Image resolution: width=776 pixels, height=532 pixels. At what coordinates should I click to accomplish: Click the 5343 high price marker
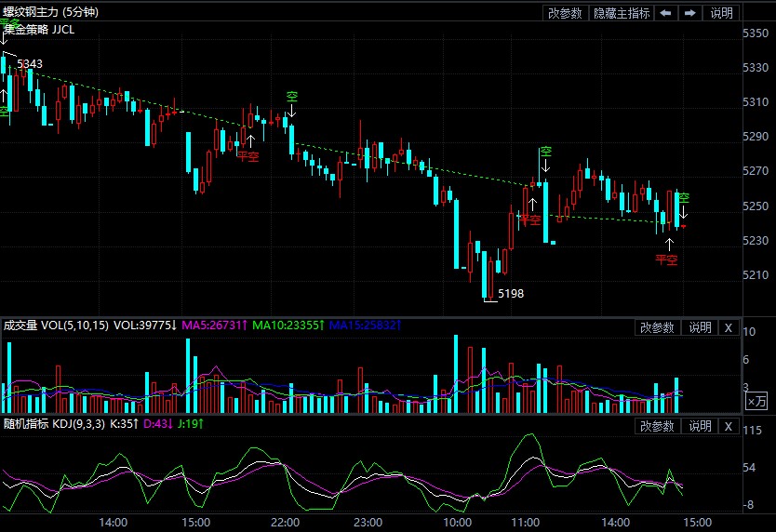pos(30,64)
